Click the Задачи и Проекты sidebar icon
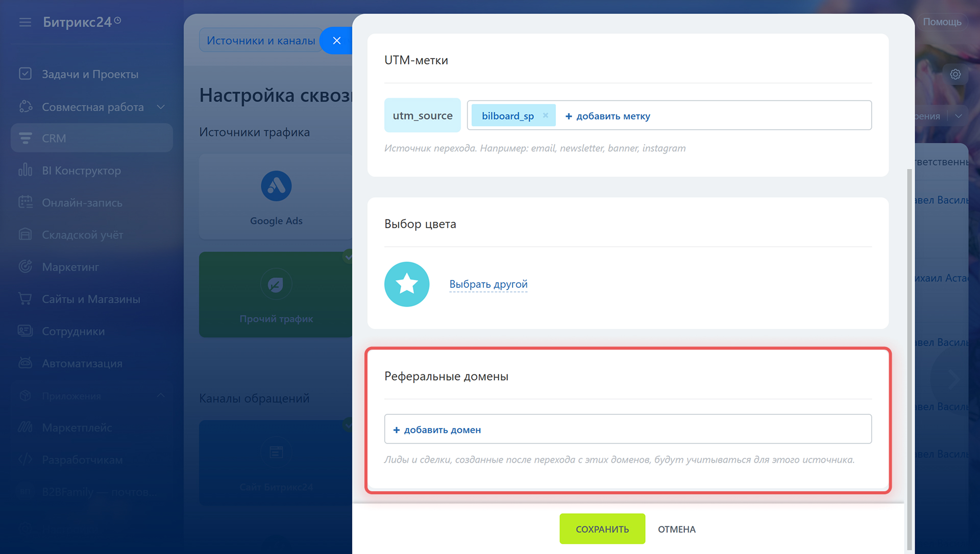Image resolution: width=980 pixels, height=554 pixels. click(x=25, y=74)
